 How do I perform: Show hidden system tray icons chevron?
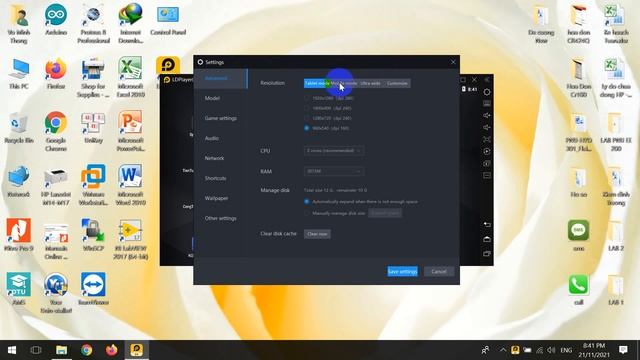(x=503, y=350)
